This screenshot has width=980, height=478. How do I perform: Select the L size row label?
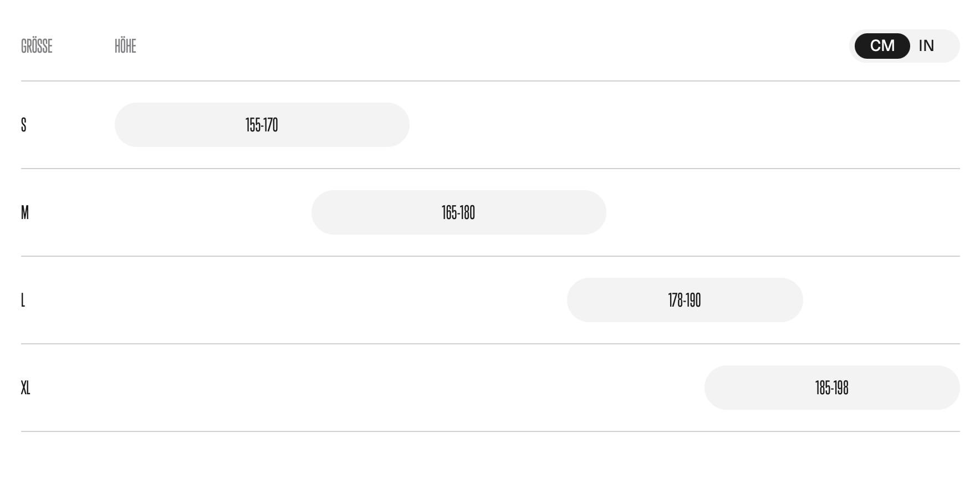[23, 300]
